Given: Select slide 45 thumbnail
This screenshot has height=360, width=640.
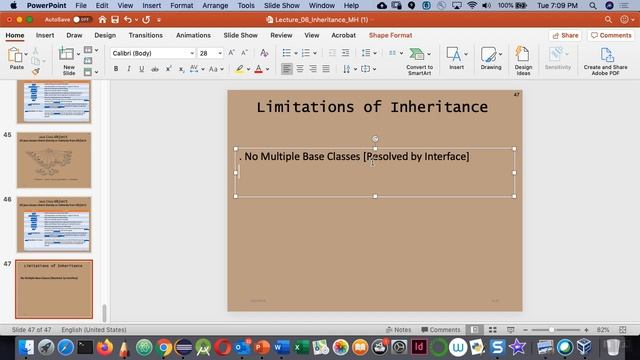Looking at the screenshot, I should 54,160.
